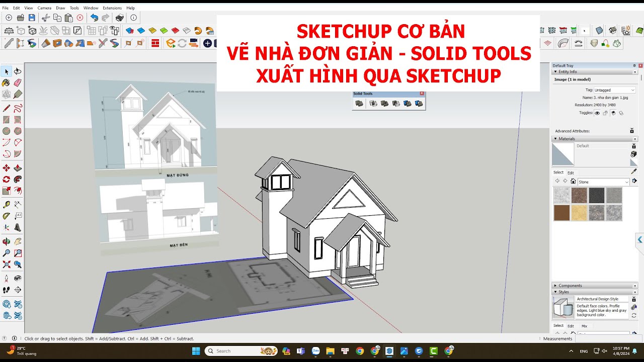The width and height of the screenshot is (644, 362).
Task: Select the Tape Measure tool
Action: click(7, 204)
